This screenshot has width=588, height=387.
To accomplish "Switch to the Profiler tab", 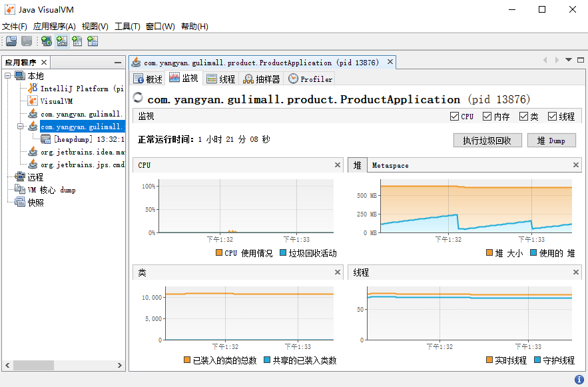I will [310, 79].
